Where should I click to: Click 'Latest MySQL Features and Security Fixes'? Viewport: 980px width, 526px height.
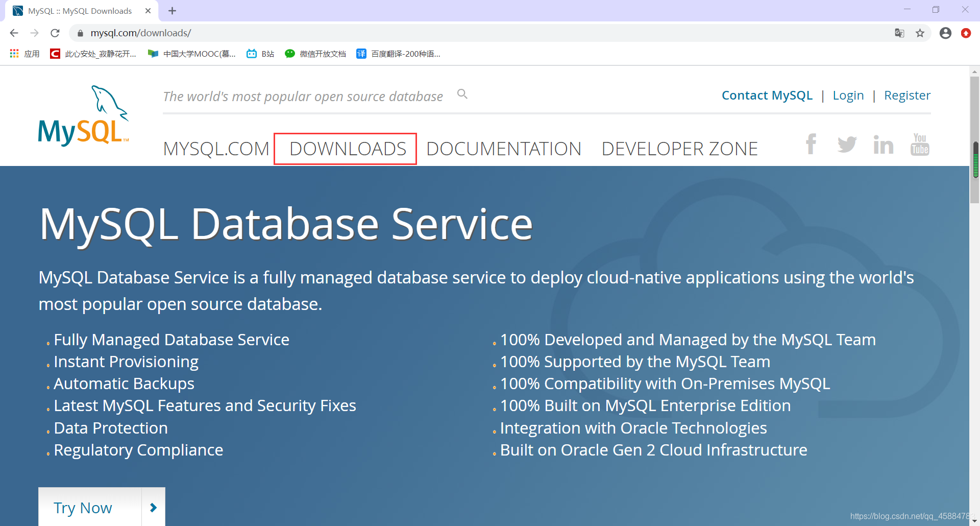pyautogui.click(x=205, y=405)
